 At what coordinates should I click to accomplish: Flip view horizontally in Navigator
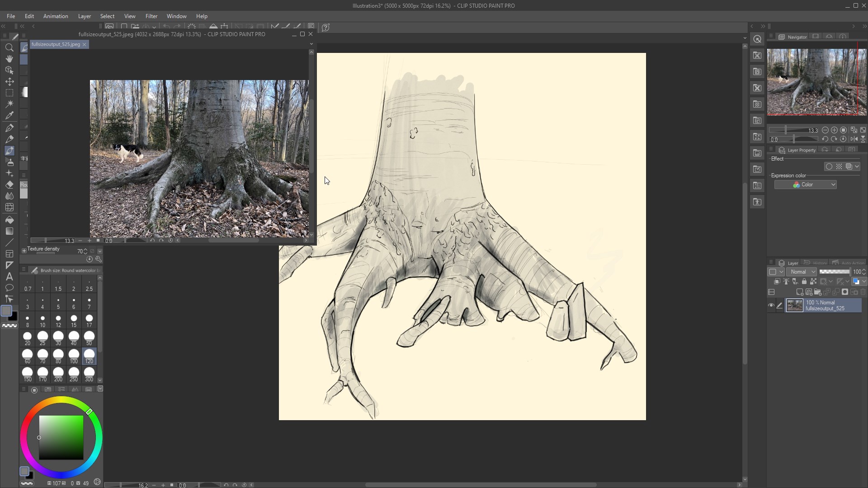(x=854, y=139)
